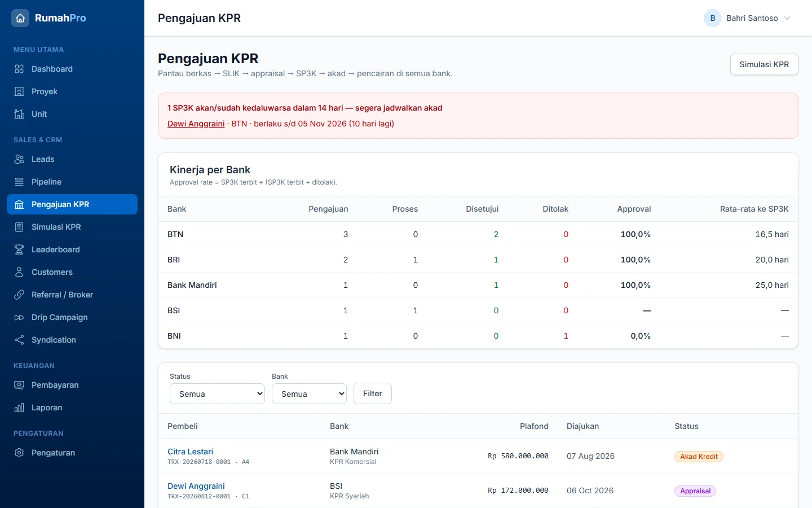Open the Bank filter dropdown
The height and width of the screenshot is (508, 812).
[309, 394]
